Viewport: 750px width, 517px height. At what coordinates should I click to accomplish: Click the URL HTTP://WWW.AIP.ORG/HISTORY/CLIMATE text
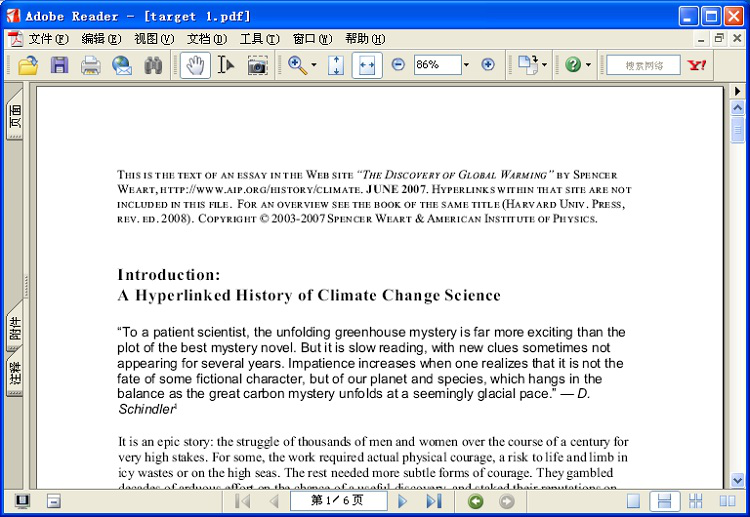260,189
